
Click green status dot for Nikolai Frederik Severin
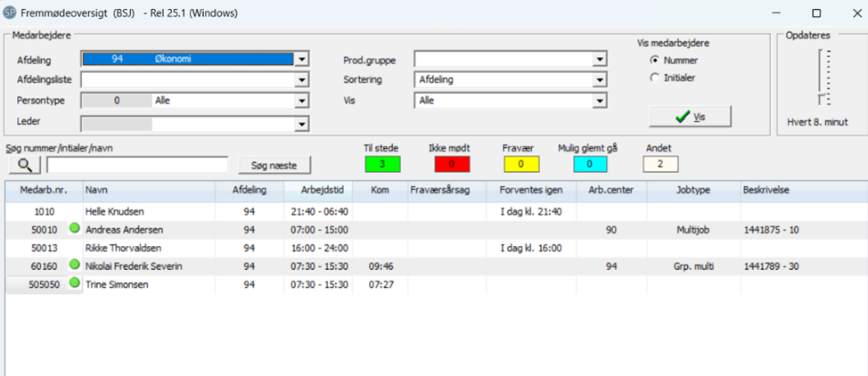(x=75, y=266)
